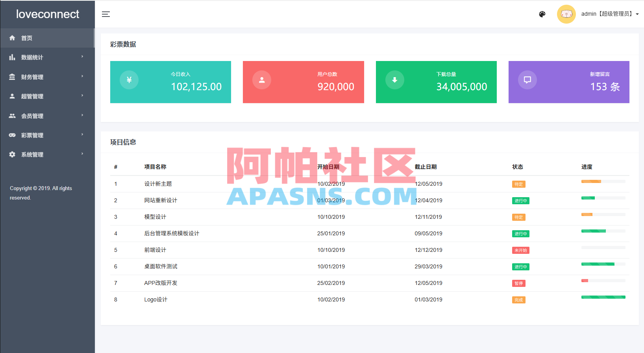This screenshot has height=353, width=644.
Task: Expand the 会员管理 submenu arrow
Action: pos(82,115)
